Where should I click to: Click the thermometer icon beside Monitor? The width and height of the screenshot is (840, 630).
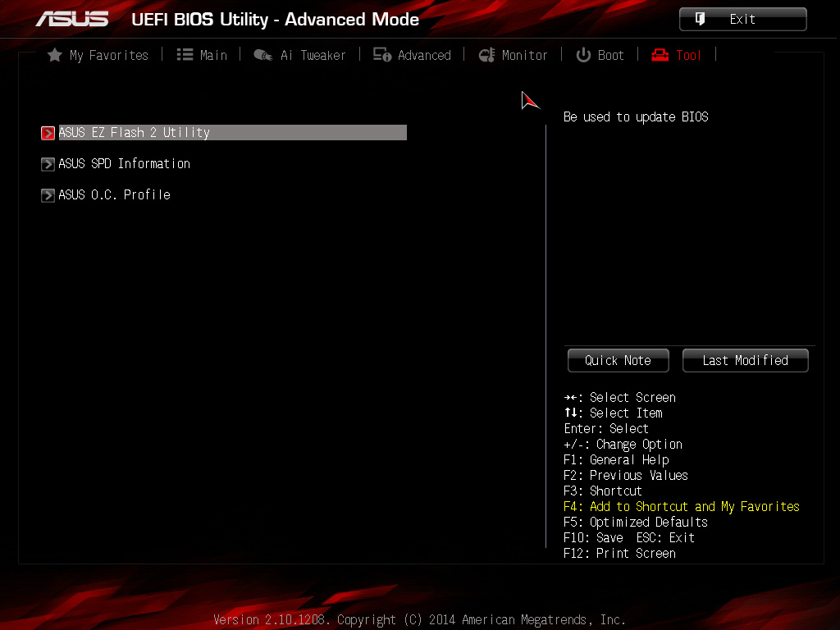point(487,55)
